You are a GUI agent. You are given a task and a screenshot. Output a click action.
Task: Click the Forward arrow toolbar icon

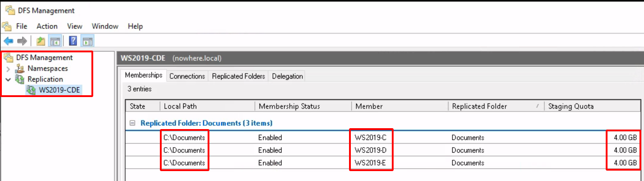pyautogui.click(x=22, y=42)
